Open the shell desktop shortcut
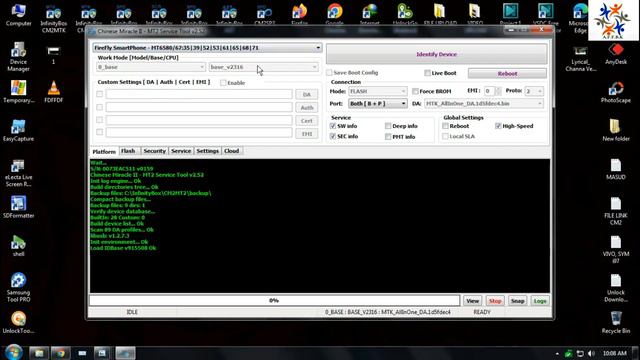 point(18,246)
